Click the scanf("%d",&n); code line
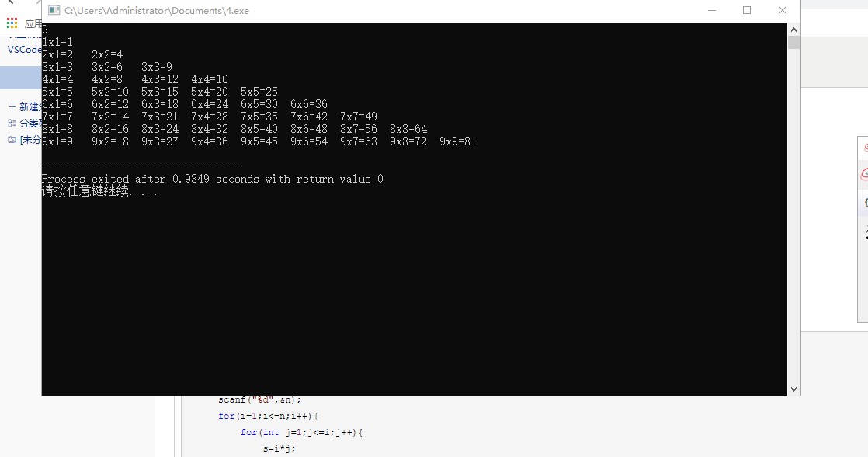 (x=259, y=399)
